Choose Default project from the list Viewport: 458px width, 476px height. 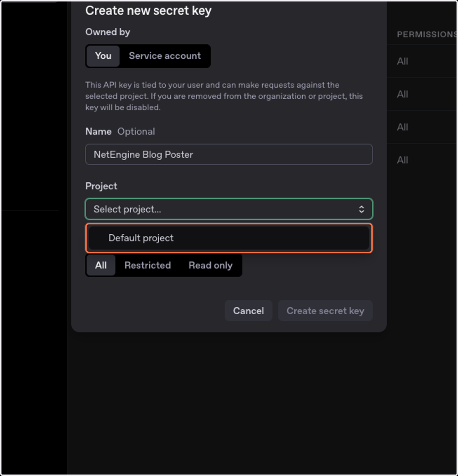[x=229, y=238]
